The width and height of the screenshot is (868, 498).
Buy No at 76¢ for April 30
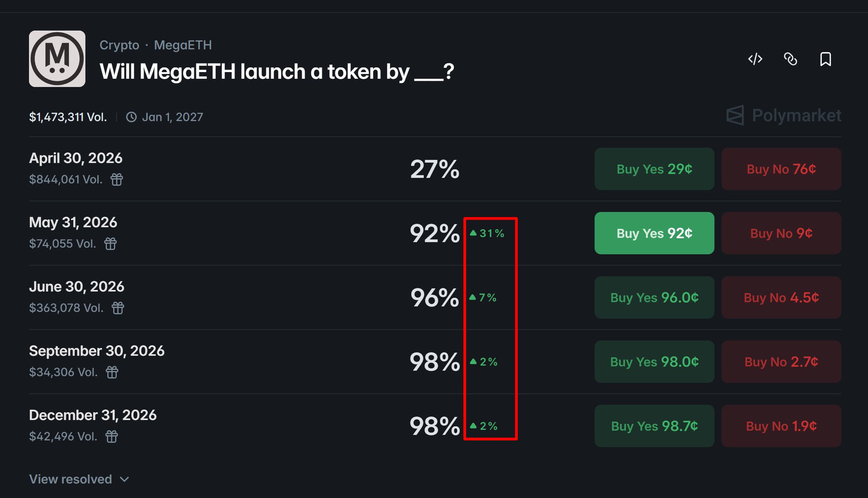tap(781, 169)
